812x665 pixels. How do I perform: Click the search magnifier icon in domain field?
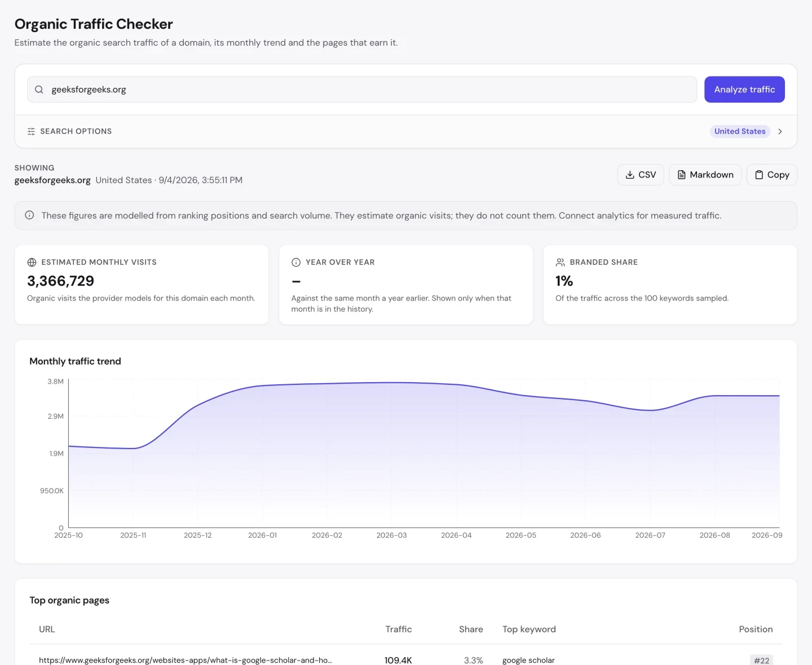(x=39, y=90)
